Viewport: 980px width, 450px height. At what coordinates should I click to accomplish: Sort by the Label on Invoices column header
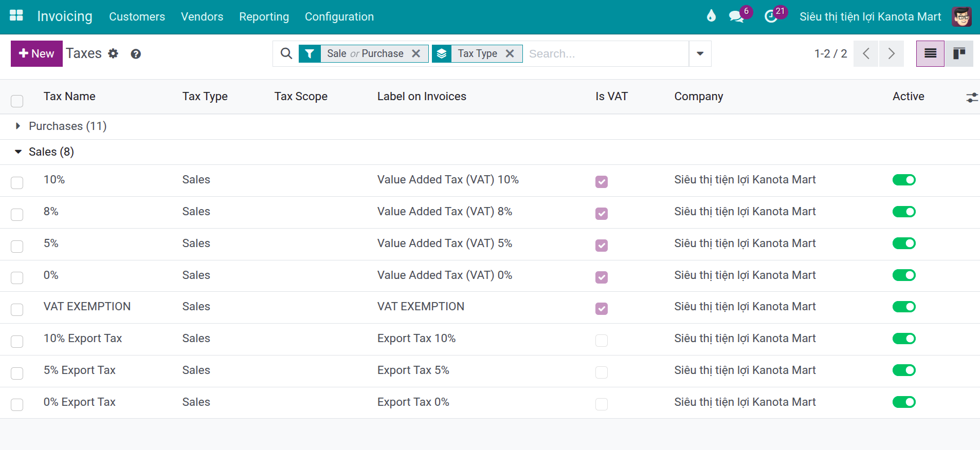click(x=422, y=97)
